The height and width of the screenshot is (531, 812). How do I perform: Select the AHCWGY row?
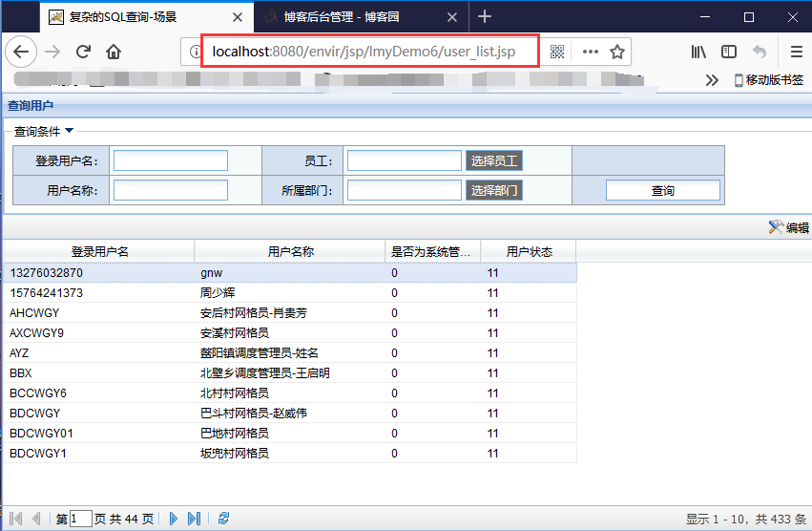(290, 313)
